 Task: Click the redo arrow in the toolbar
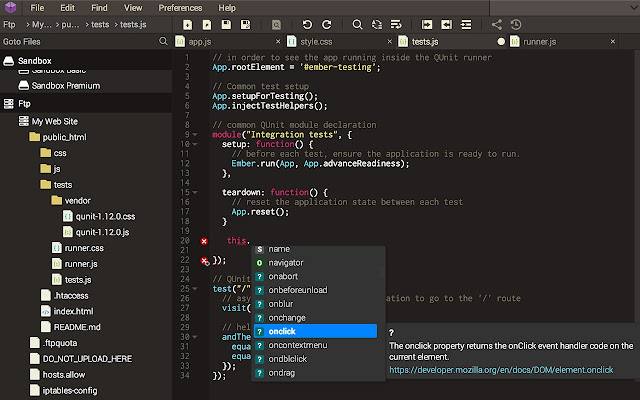(x=327, y=24)
